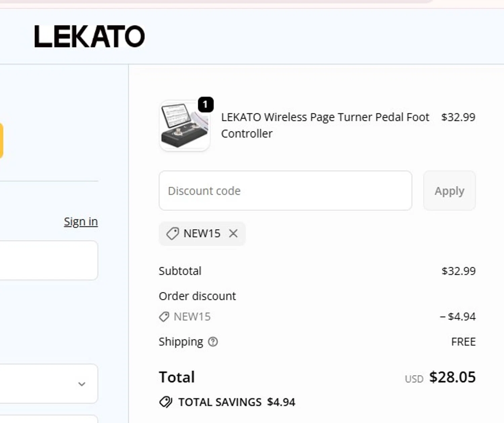The image size is (504, 423).
Task: Select the Subtotal amount $32.99
Action: tap(459, 271)
